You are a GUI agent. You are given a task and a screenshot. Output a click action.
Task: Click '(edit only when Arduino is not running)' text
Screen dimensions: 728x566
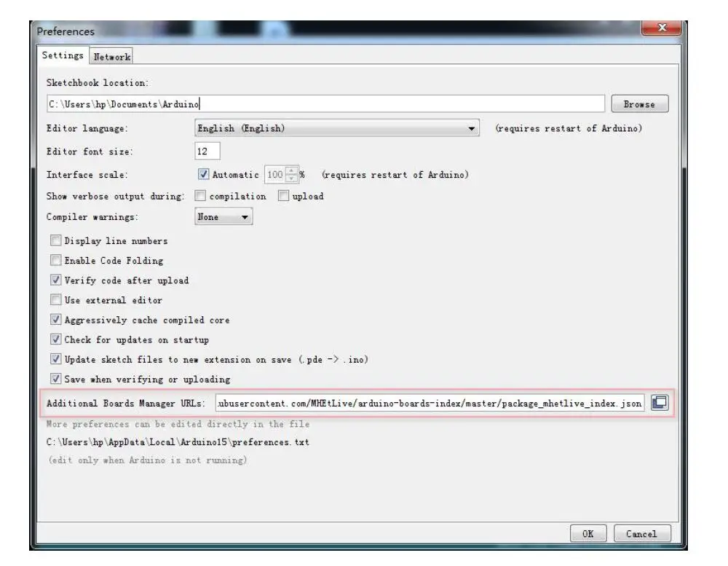tap(148, 460)
